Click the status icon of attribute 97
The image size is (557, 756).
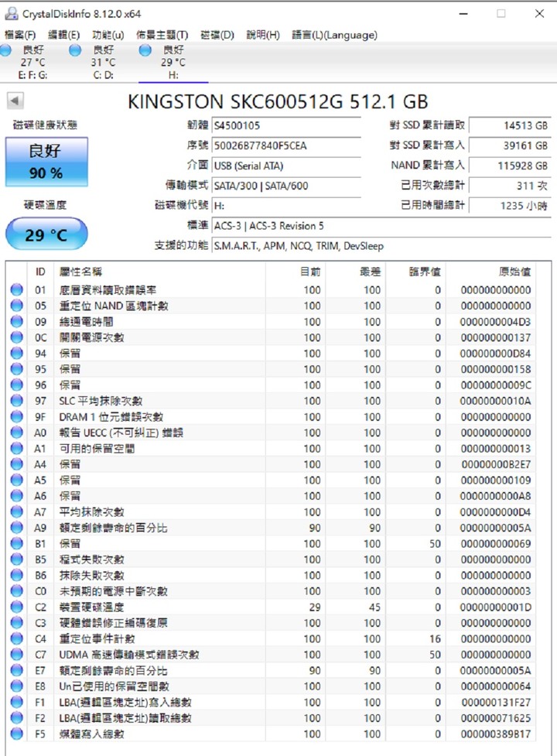pos(17,401)
